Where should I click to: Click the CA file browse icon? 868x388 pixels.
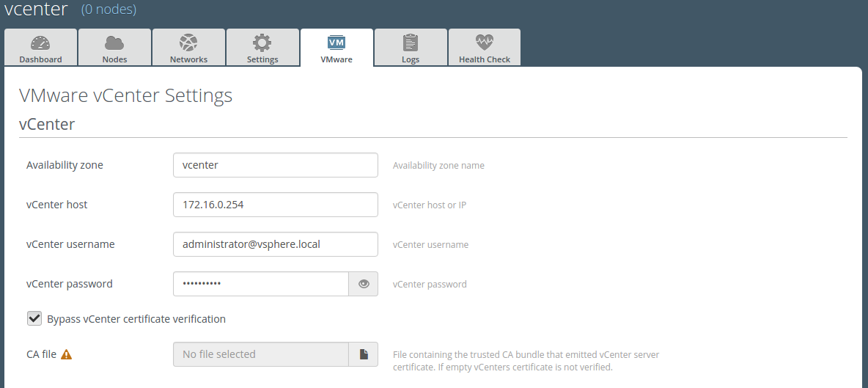[x=364, y=354]
